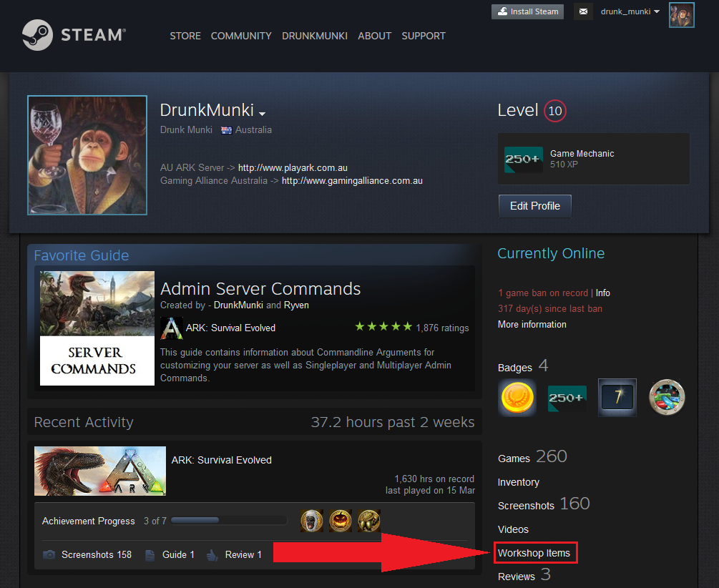Open the Badges 4 section link
This screenshot has height=588, width=719.
pos(523,366)
